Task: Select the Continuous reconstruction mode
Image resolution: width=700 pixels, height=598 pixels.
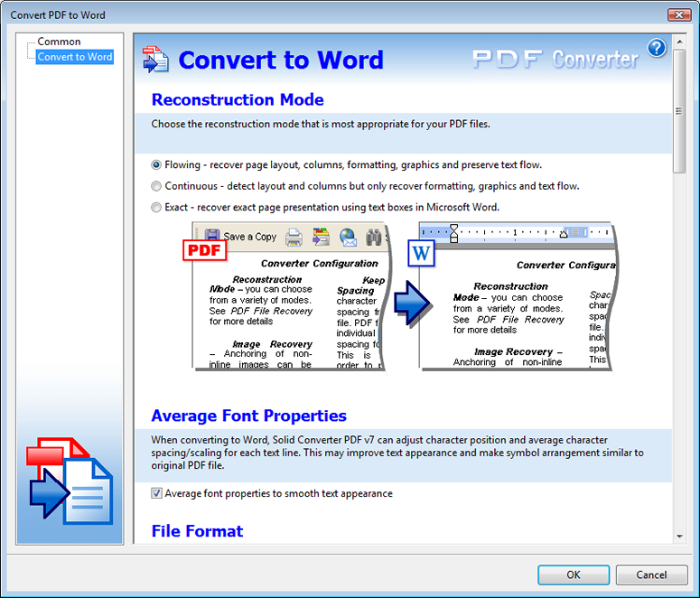Action: tap(155, 186)
